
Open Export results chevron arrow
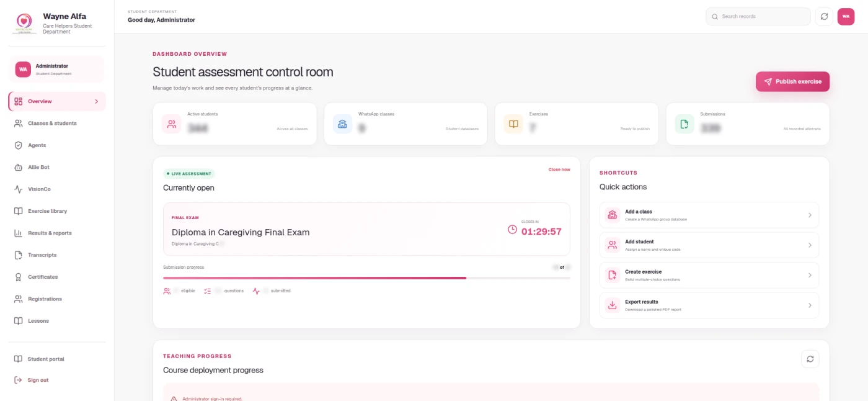pyautogui.click(x=810, y=305)
